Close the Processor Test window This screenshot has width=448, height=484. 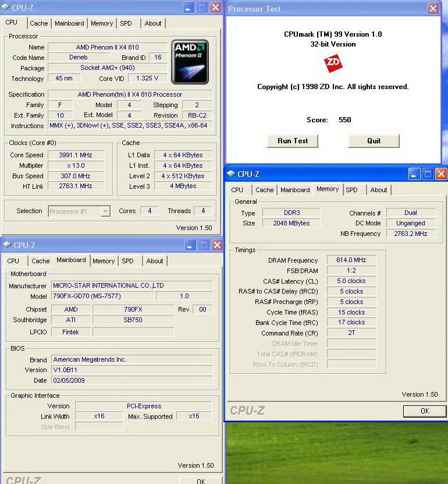[433, 8]
